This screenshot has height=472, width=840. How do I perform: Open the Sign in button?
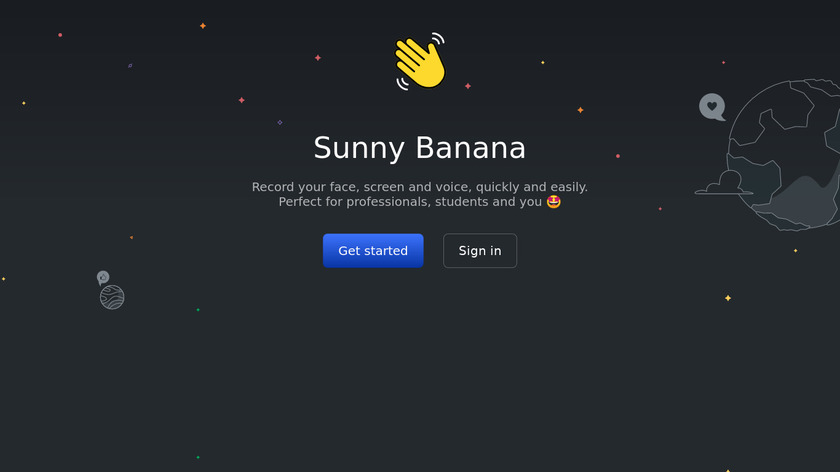(480, 251)
